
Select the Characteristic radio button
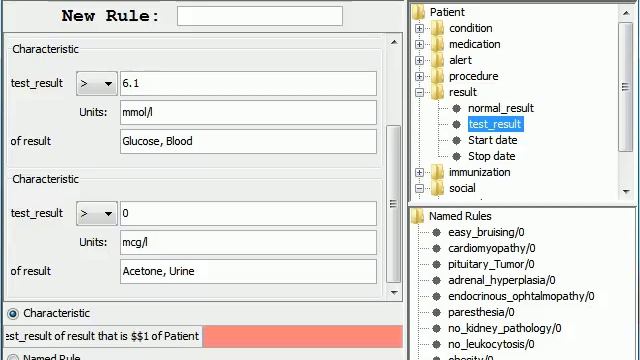click(x=13, y=313)
